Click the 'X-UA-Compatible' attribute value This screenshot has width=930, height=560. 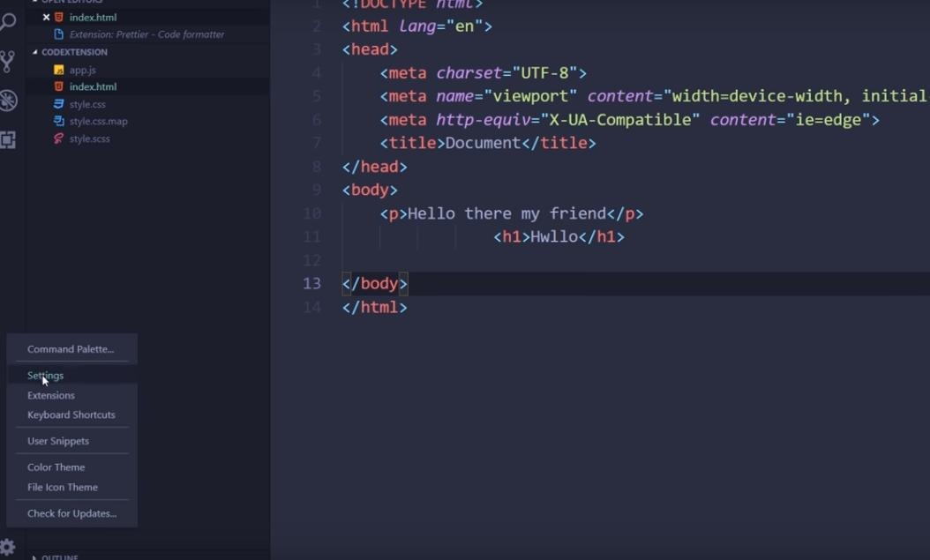click(620, 120)
